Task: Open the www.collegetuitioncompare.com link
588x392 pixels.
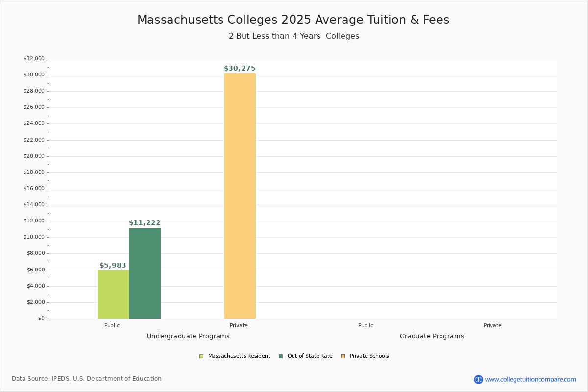Action: tap(530, 379)
